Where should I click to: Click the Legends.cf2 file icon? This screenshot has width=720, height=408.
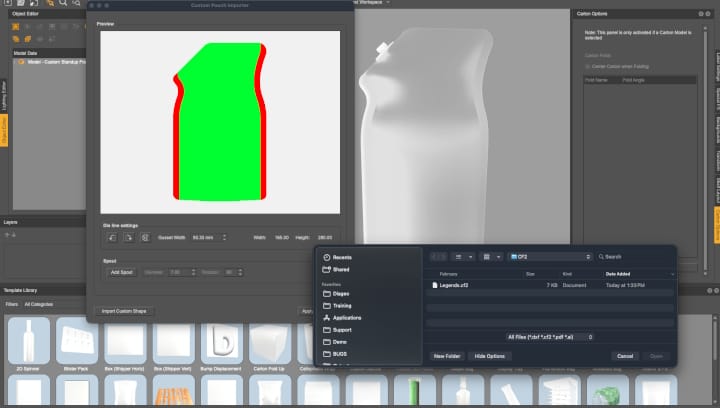tap(435, 285)
